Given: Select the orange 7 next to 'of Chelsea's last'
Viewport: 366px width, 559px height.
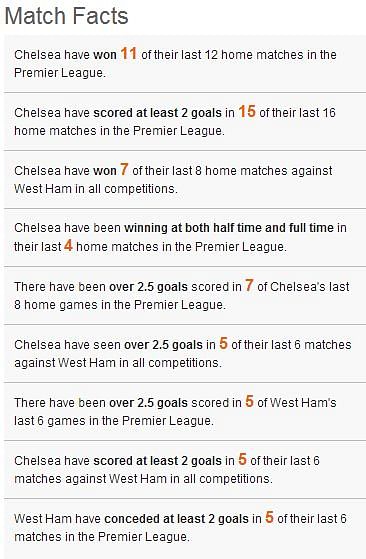Looking at the screenshot, I should click(249, 286).
